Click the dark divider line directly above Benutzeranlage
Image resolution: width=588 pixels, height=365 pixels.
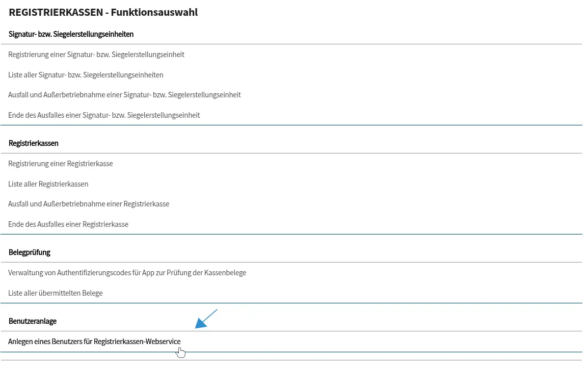[291, 303]
